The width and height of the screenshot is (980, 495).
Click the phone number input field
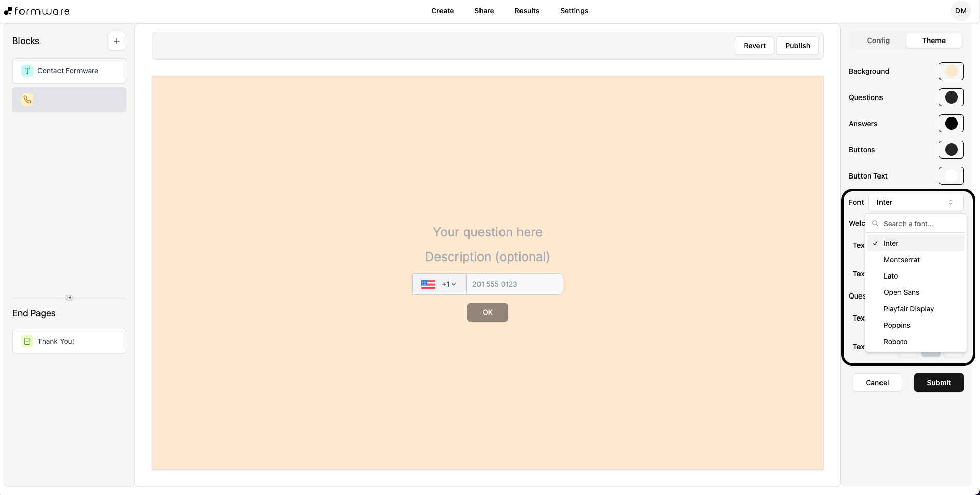[514, 284]
